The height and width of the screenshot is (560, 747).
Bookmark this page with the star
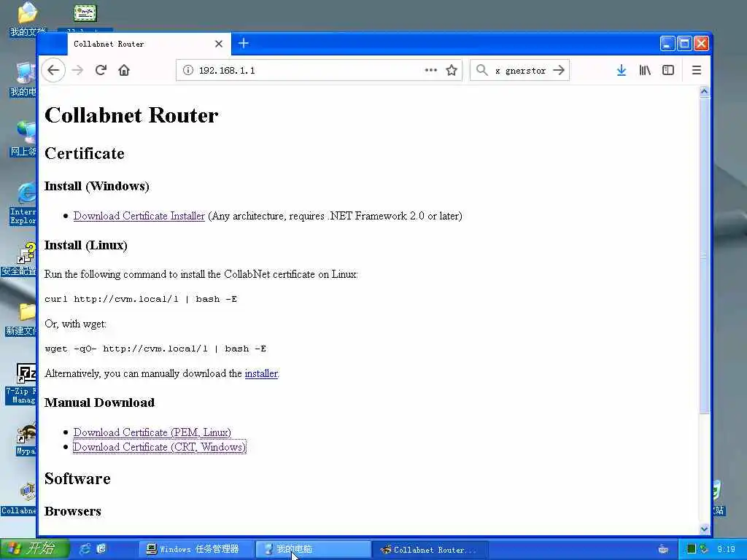[452, 71]
